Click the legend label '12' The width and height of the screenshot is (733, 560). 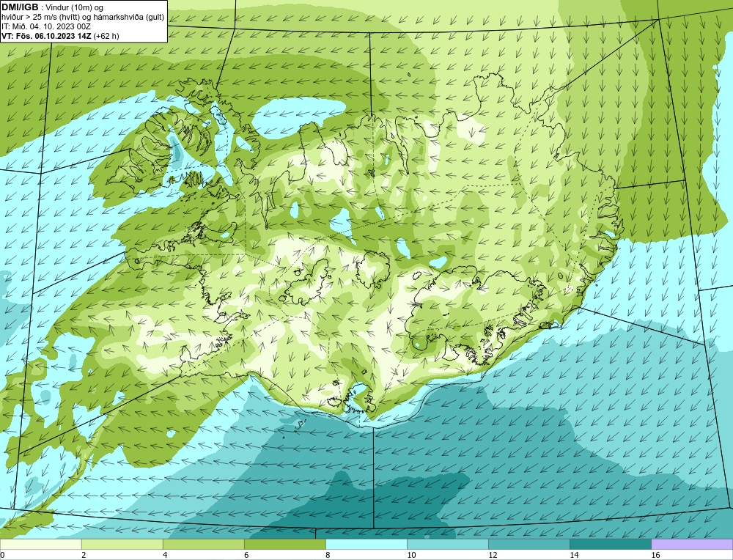(493, 555)
